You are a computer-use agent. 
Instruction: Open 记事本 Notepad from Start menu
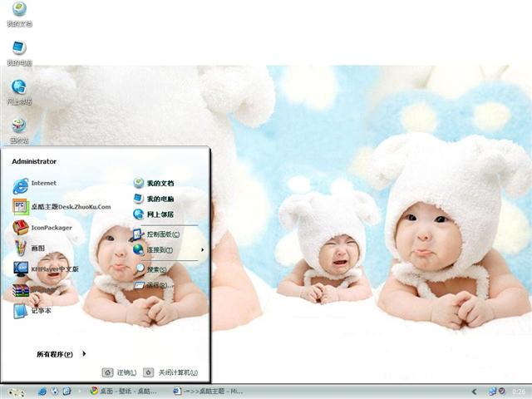(x=32, y=311)
